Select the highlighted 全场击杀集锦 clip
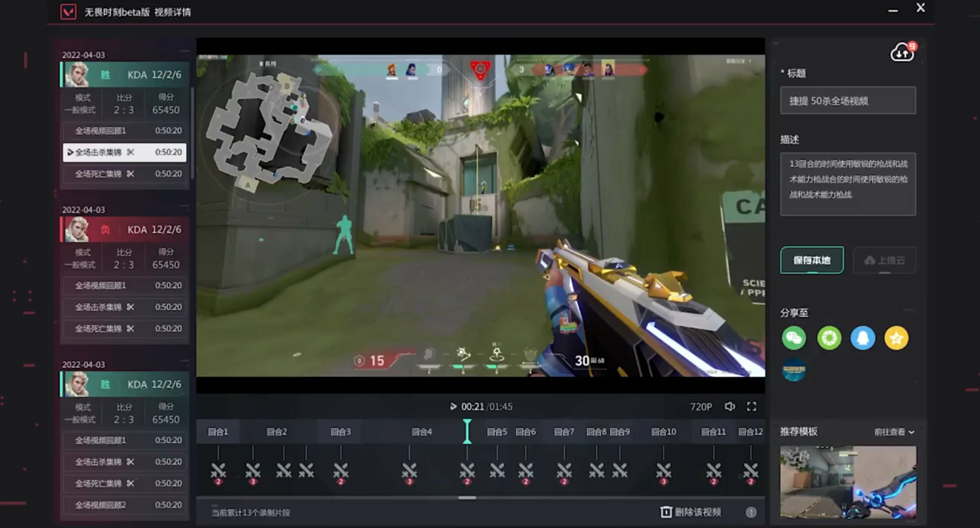This screenshot has width=980, height=528. (125, 152)
